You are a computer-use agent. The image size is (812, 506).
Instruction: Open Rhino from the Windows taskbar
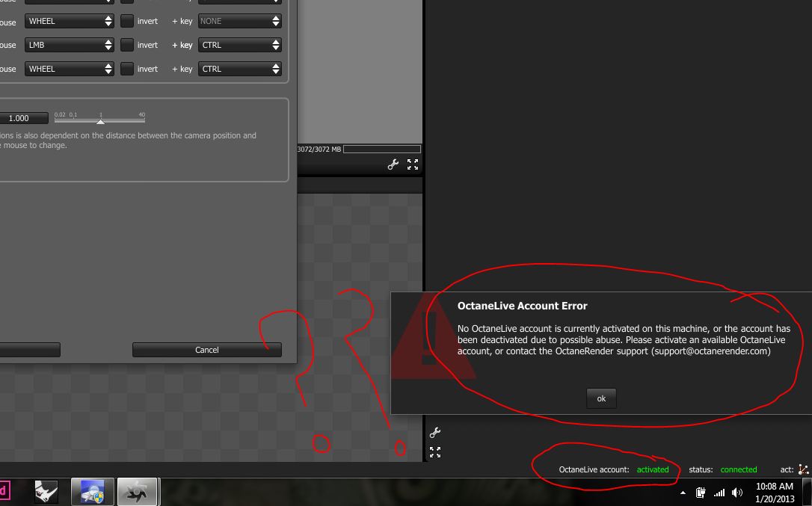click(46, 492)
